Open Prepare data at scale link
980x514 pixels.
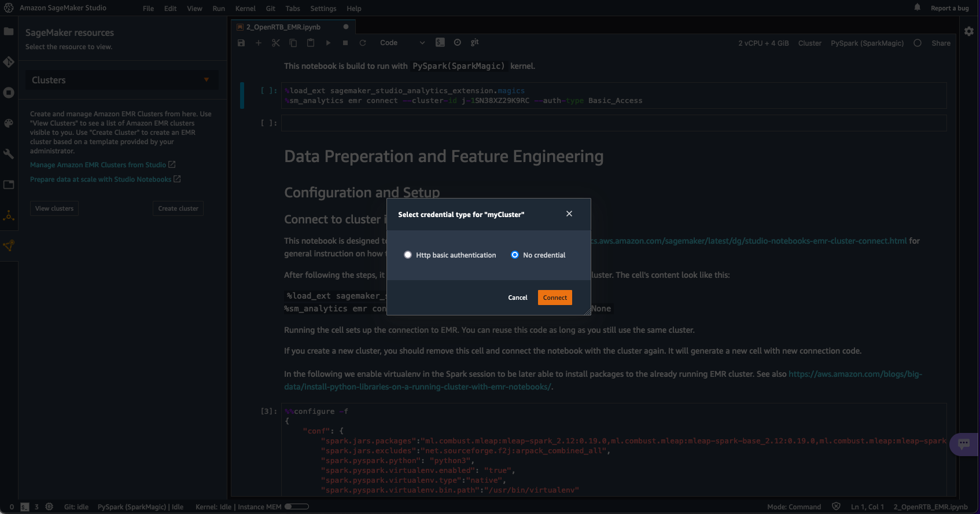point(105,179)
